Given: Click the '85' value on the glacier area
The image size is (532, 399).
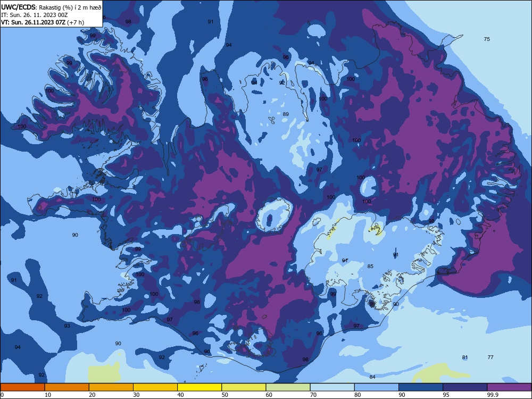Looking at the screenshot, I should point(370,266).
